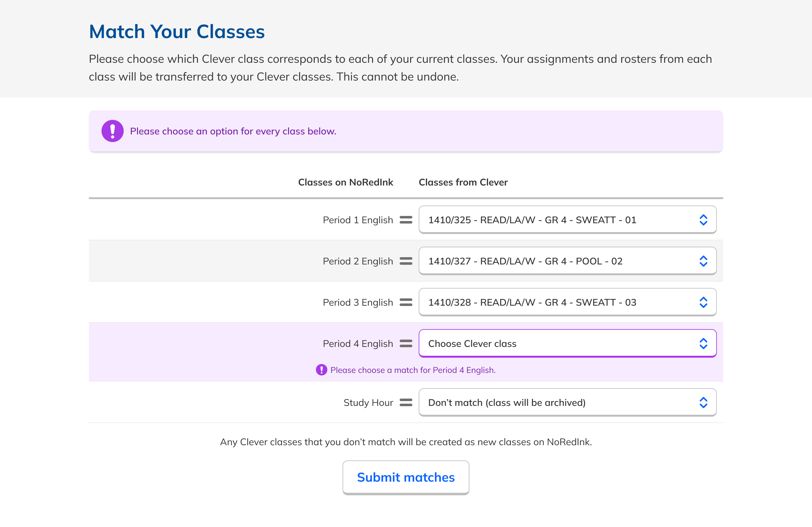Click chevron arrows on Period 4 dropdown
This screenshot has height=527, width=812.
[703, 343]
